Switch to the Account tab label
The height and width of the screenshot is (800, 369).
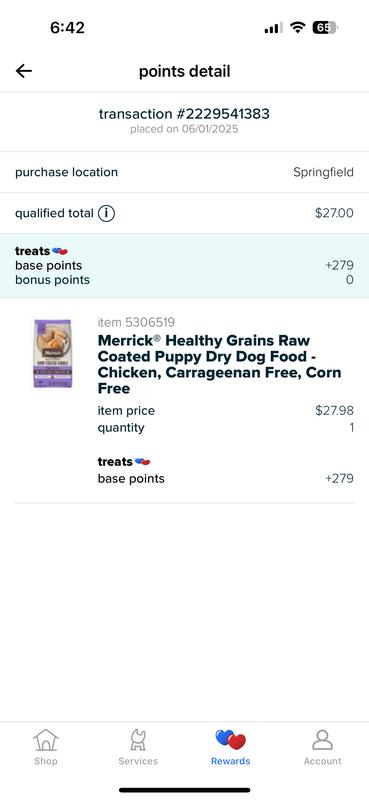[x=323, y=761]
